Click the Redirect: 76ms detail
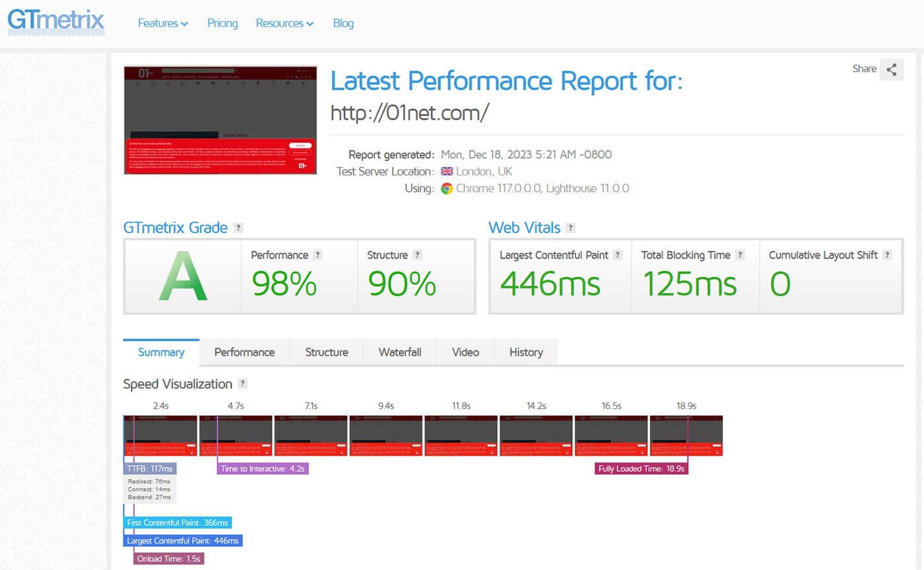Image resolution: width=924 pixels, height=570 pixels. coord(149,482)
